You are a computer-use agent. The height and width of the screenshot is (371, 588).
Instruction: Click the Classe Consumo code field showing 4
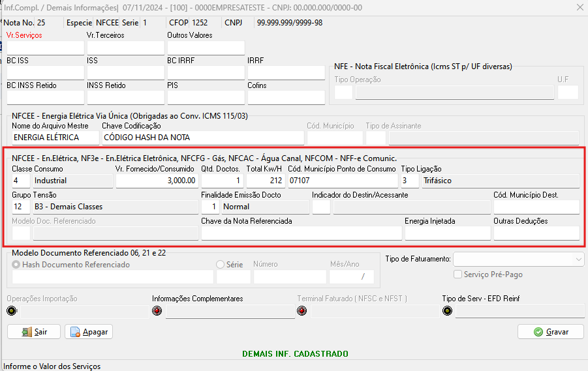coord(21,181)
